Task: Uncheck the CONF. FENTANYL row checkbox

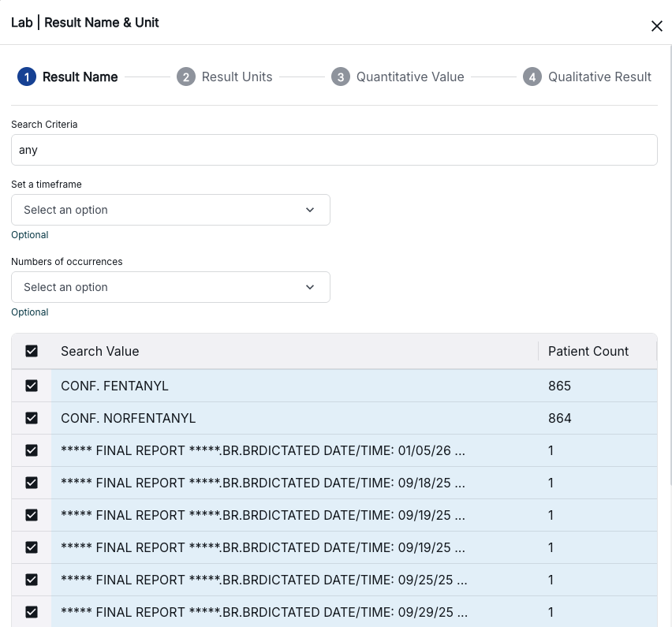Action: [32, 386]
